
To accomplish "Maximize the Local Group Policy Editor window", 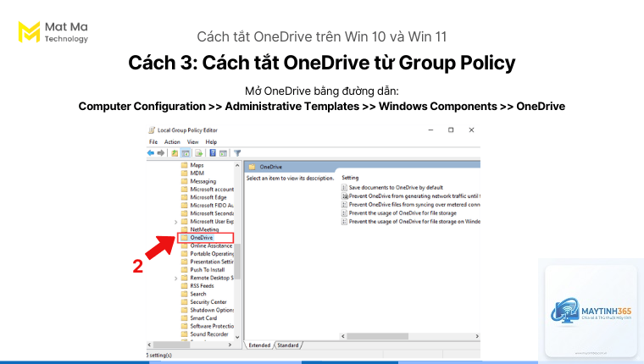I will tap(451, 130).
